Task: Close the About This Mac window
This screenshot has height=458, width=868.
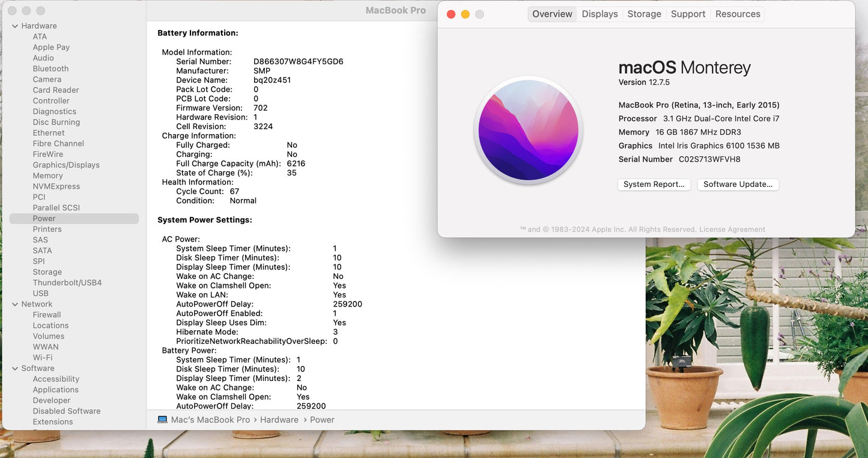Action: pyautogui.click(x=451, y=14)
